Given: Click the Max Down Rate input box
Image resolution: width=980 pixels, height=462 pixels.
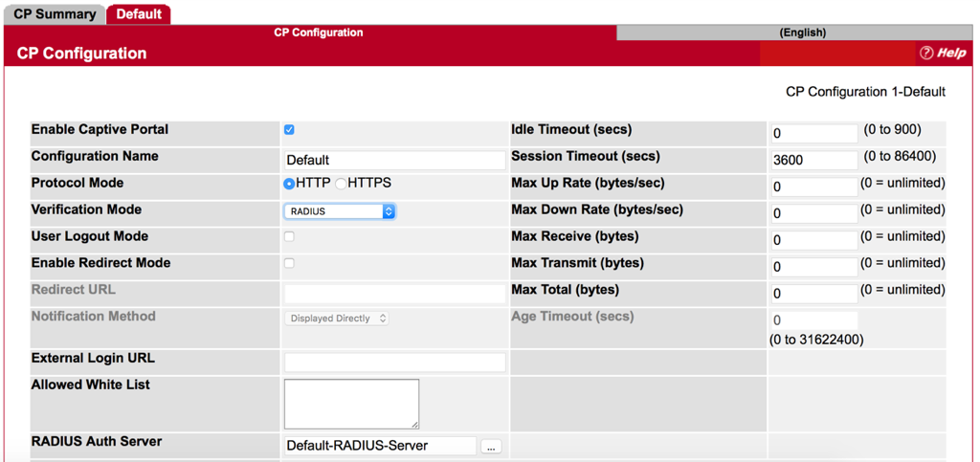Looking at the screenshot, I should point(813,214).
